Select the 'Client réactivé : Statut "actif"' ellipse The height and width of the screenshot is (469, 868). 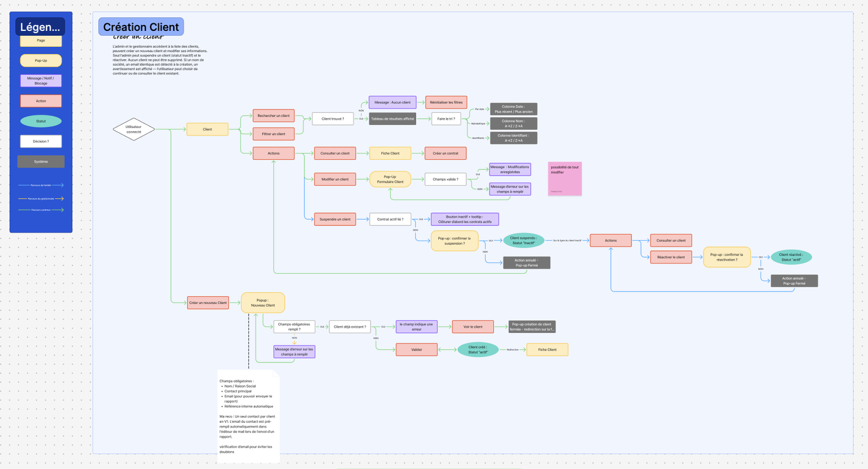tap(791, 257)
